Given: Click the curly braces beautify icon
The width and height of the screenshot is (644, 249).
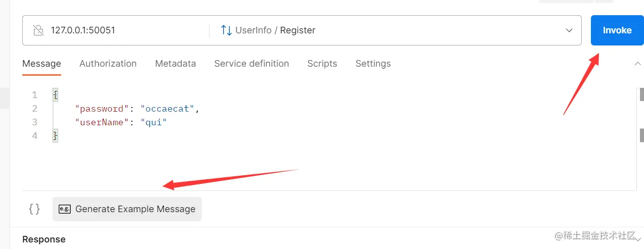Looking at the screenshot, I should tap(34, 209).
